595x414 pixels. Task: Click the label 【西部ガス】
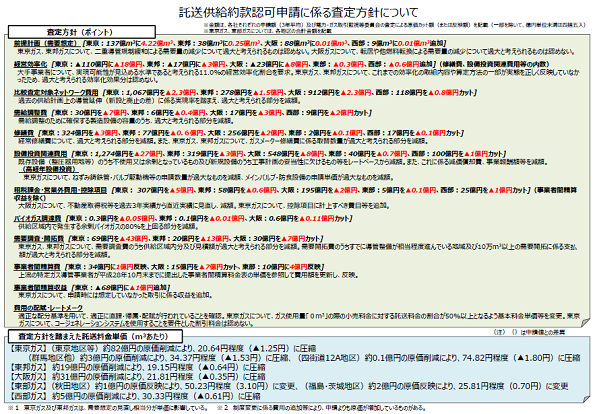(x=28, y=396)
